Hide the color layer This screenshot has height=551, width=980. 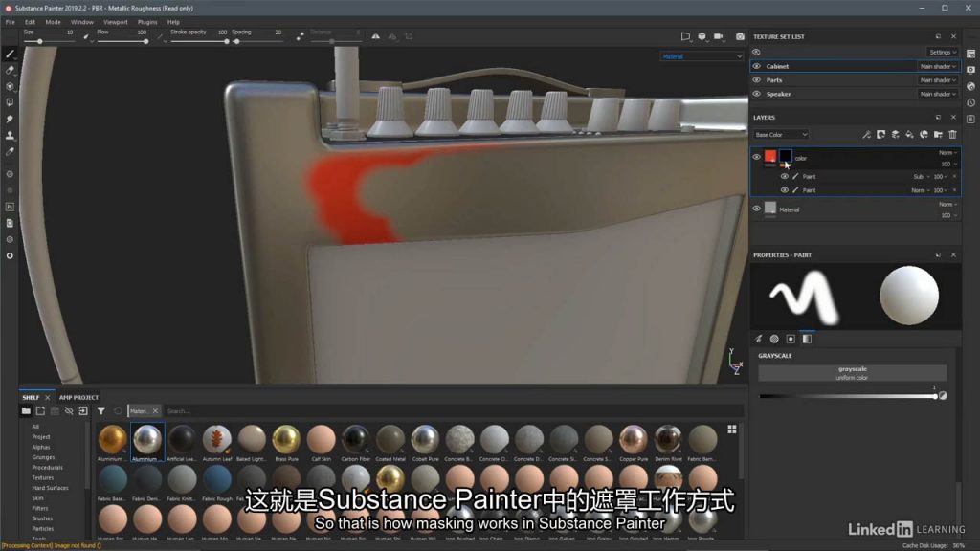pos(756,158)
